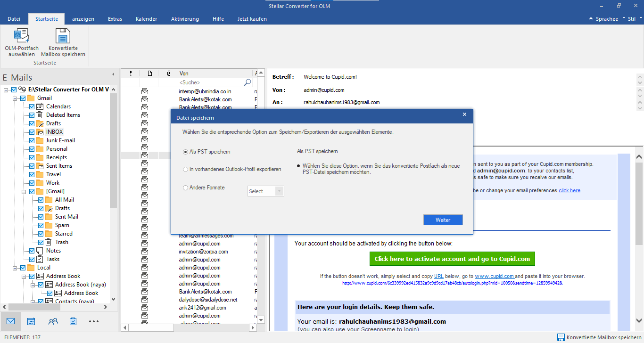Open the calendar view icon in bottom bar

(x=31, y=321)
